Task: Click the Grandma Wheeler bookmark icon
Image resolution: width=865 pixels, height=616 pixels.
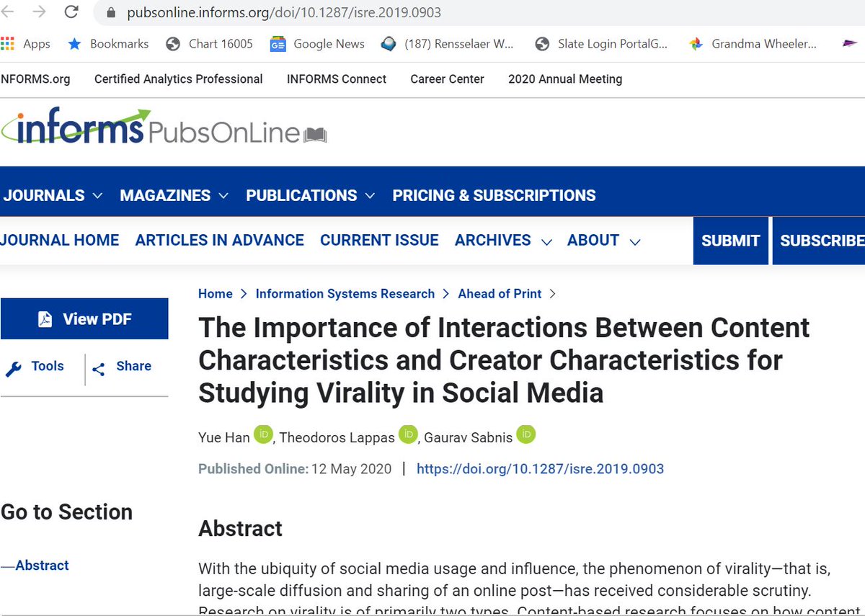Action: point(696,44)
